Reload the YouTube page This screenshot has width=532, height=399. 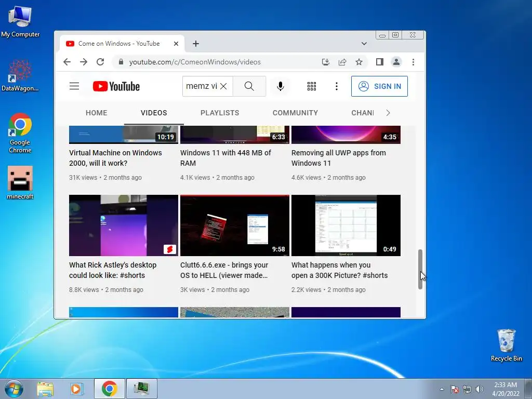[x=100, y=62]
